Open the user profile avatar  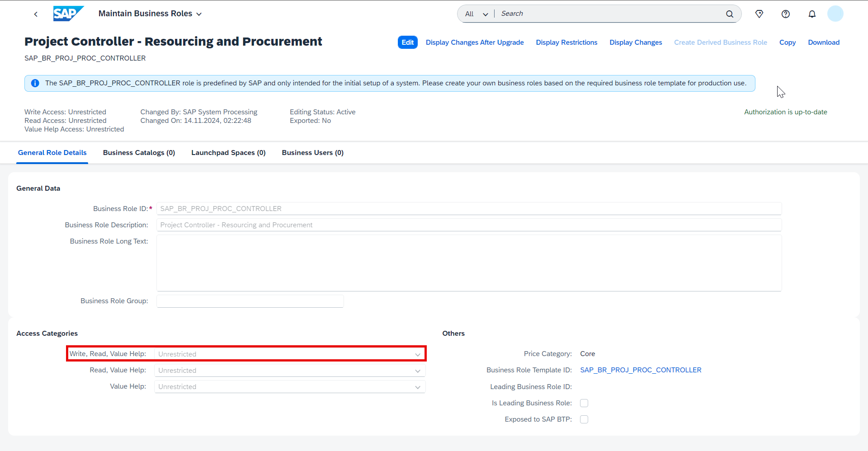coord(835,14)
